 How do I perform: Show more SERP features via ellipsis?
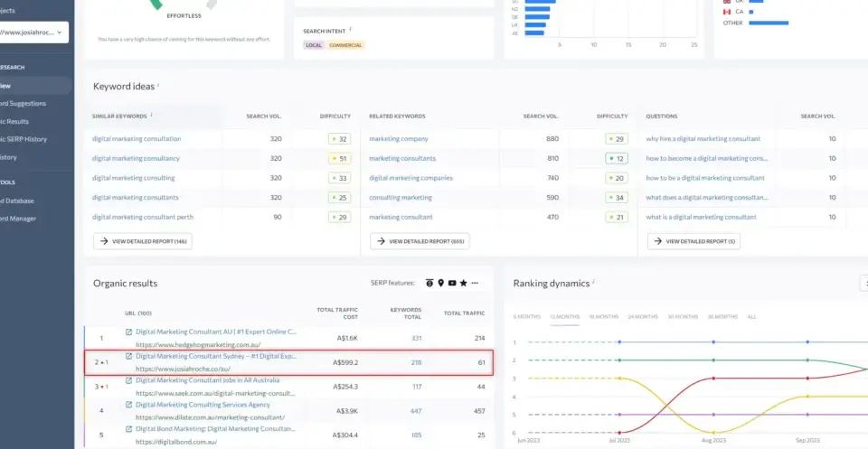tap(475, 283)
